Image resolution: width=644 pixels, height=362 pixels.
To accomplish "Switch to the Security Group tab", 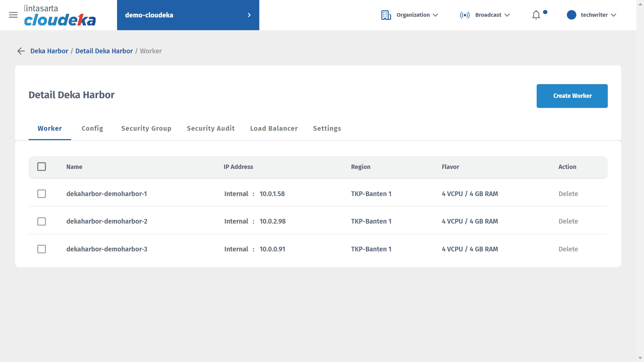I will click(146, 128).
